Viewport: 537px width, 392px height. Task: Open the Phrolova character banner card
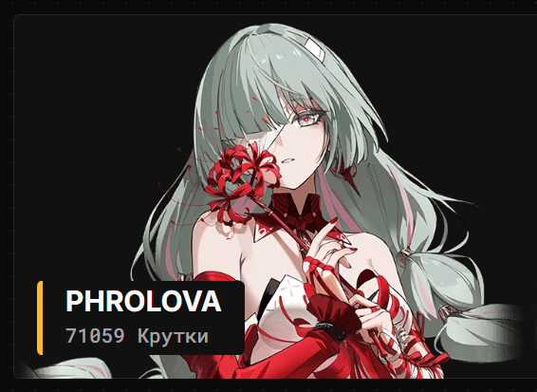point(275,196)
